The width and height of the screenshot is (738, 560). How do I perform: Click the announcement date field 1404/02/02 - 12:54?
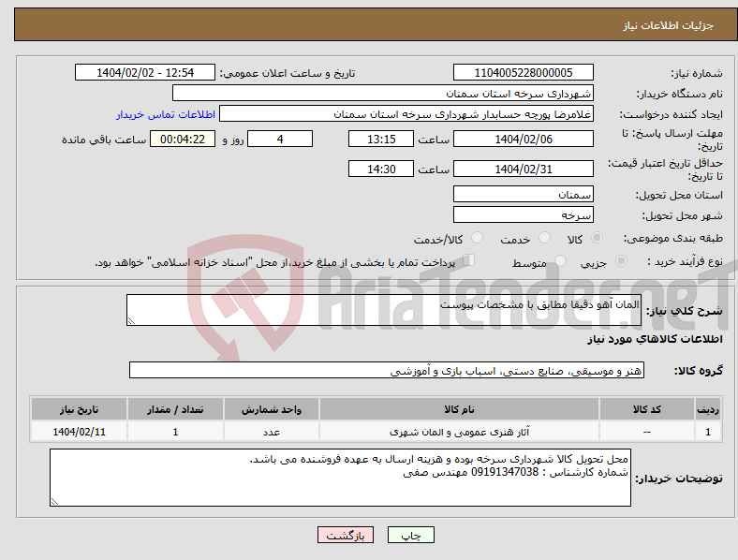click(x=145, y=72)
